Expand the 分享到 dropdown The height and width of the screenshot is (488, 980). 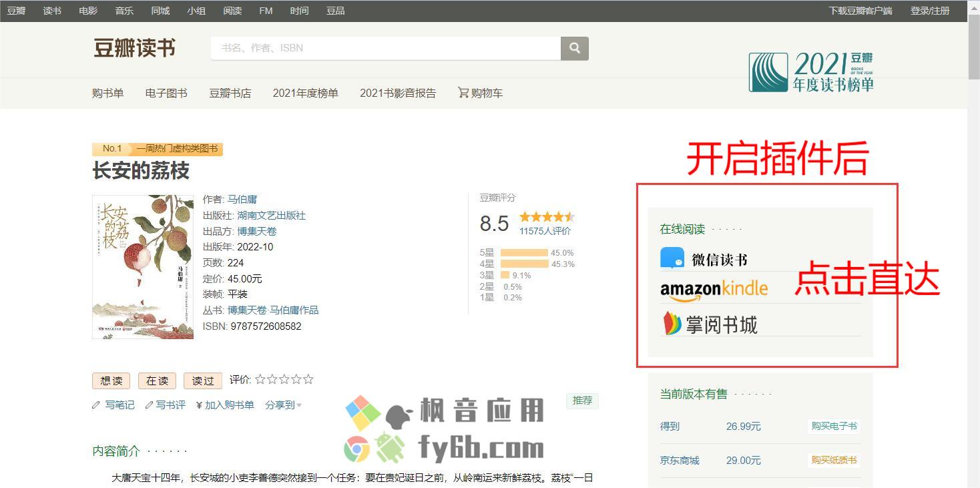coord(283,405)
